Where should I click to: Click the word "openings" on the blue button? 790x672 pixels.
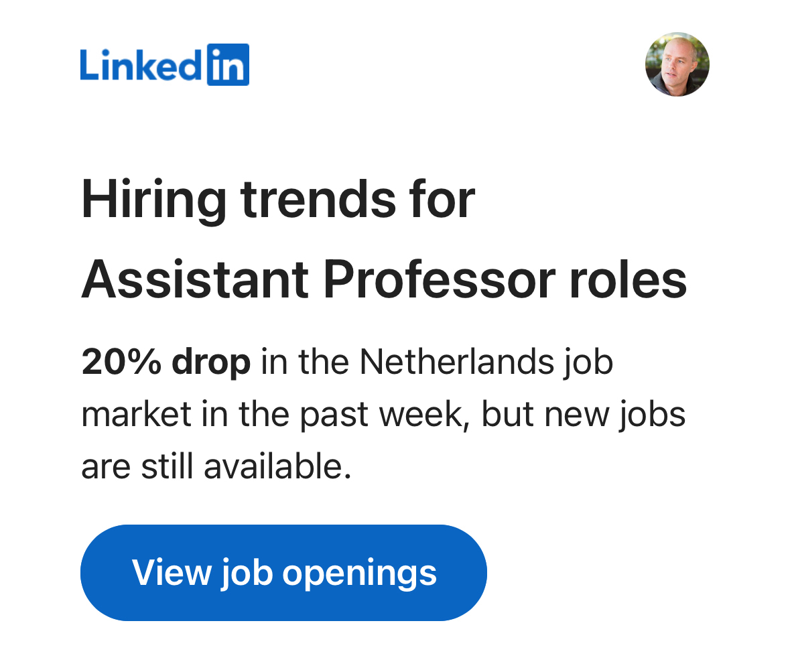coord(359,574)
